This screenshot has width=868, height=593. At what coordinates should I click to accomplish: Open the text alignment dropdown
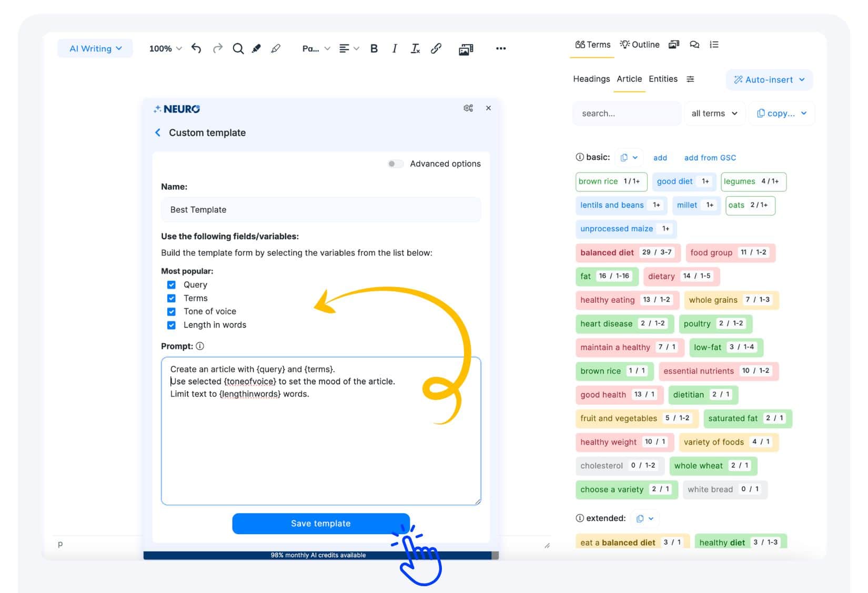click(349, 48)
